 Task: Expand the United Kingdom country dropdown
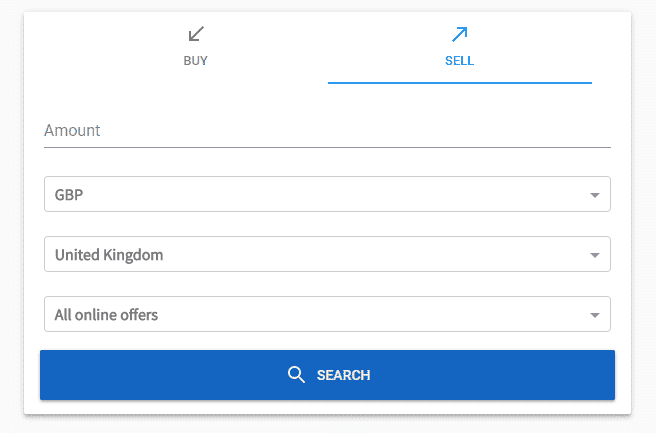[327, 254]
